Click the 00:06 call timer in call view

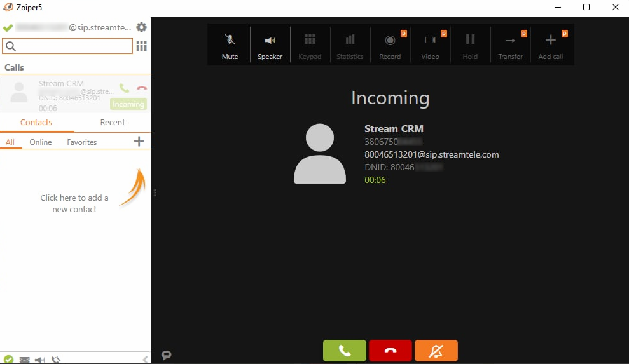(x=375, y=180)
